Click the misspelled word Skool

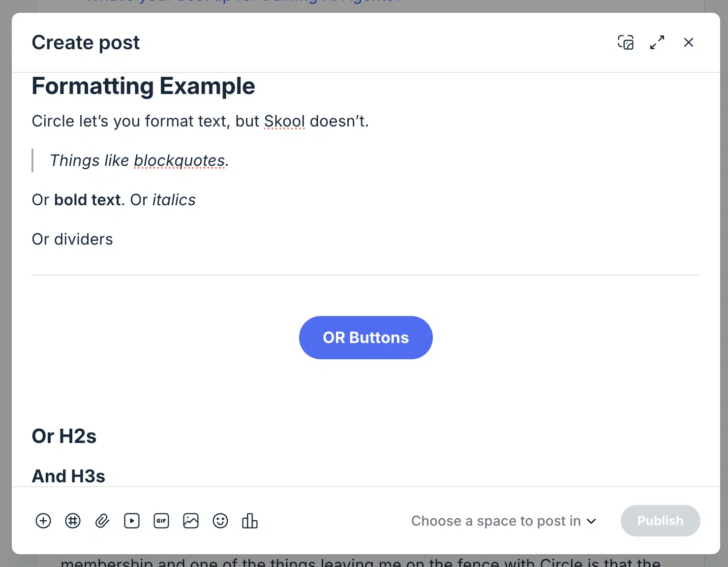(x=284, y=121)
